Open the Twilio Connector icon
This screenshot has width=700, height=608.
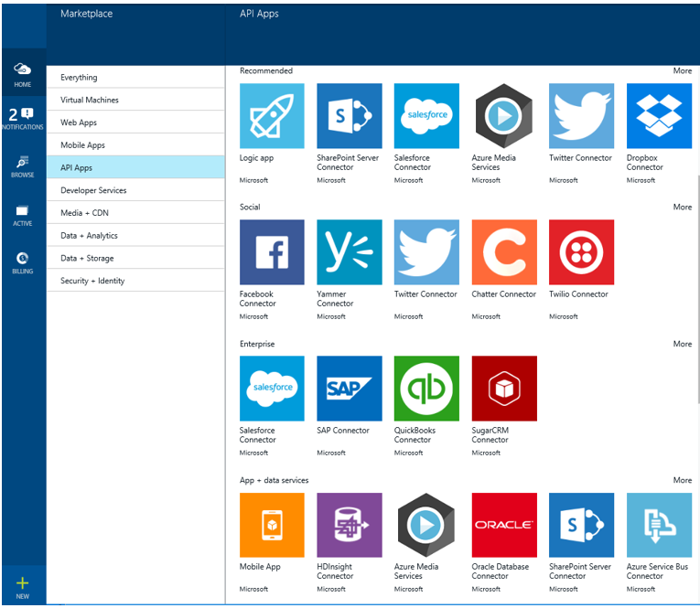click(581, 252)
